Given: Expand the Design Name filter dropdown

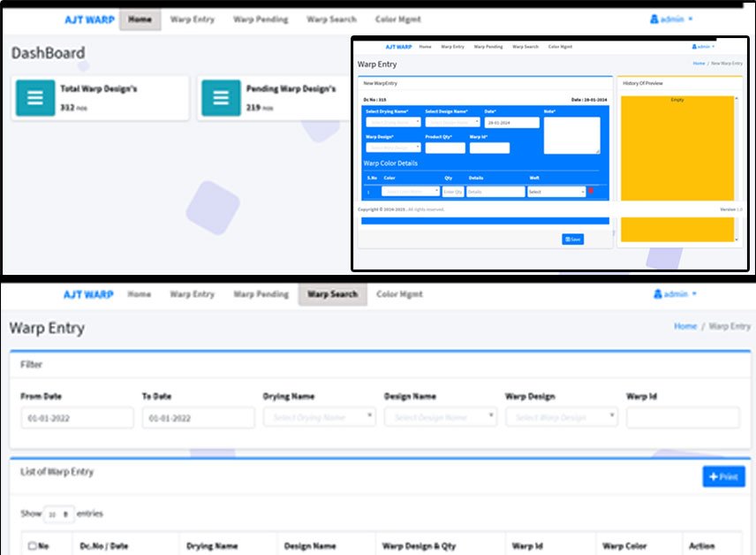Looking at the screenshot, I should coord(440,417).
